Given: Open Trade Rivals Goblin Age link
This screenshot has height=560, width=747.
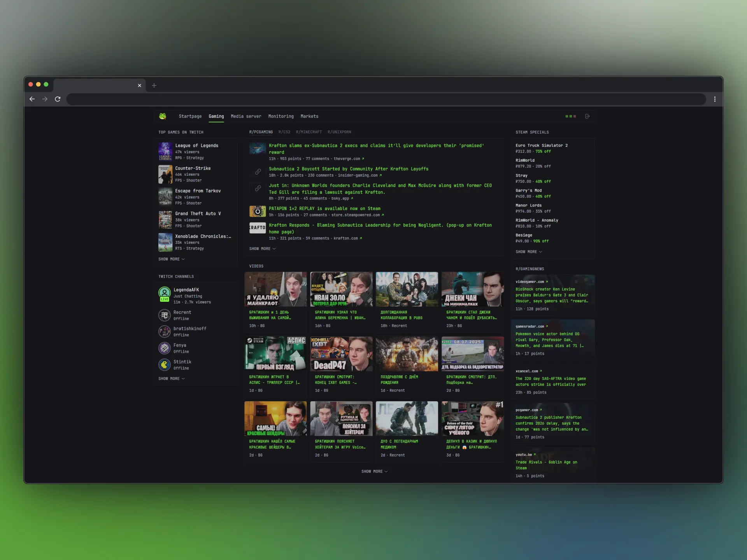Looking at the screenshot, I should (546, 465).
